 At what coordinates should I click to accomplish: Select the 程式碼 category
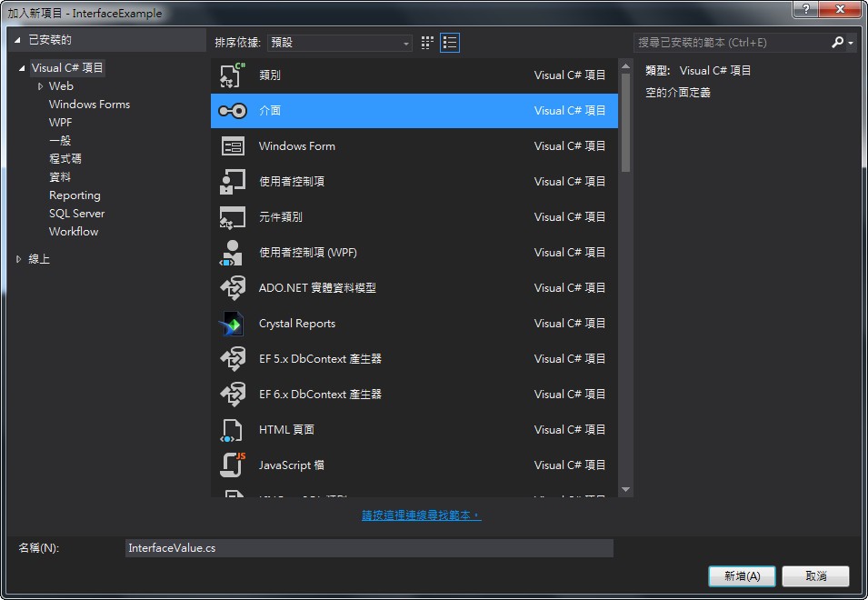pos(65,159)
